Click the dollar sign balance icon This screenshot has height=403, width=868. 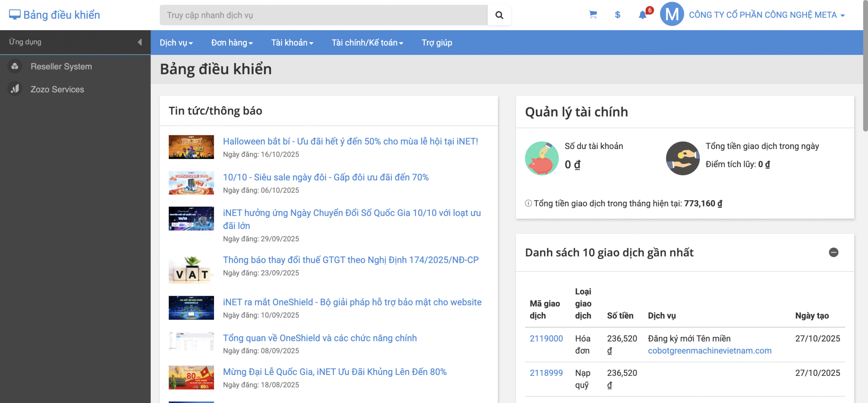point(617,15)
